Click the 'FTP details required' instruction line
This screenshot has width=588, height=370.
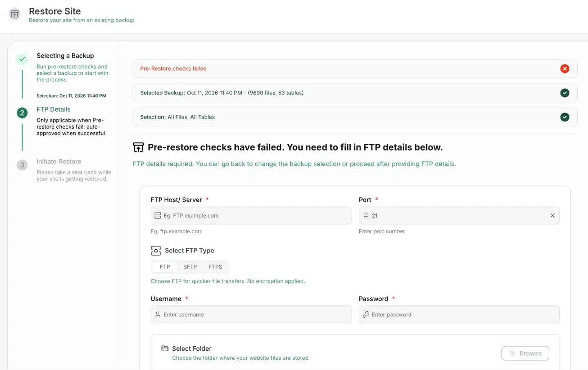click(x=294, y=164)
